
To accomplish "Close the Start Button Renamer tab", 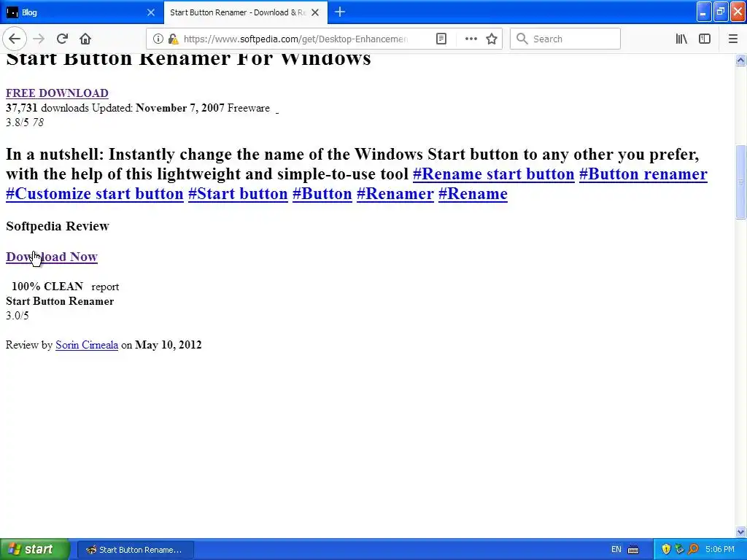I will tap(315, 12).
